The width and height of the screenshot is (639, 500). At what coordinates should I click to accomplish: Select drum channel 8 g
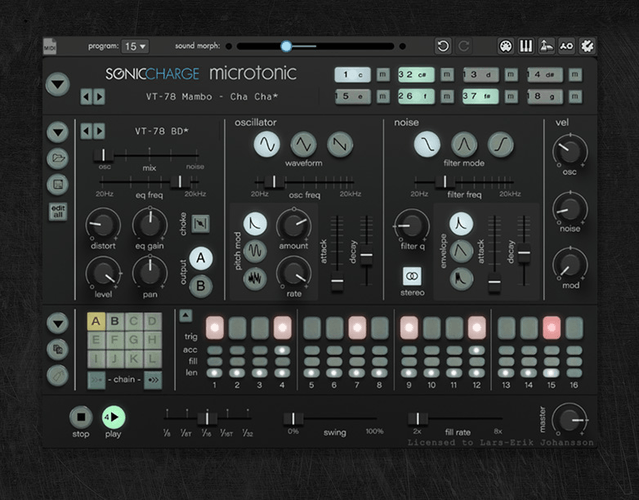(545, 97)
